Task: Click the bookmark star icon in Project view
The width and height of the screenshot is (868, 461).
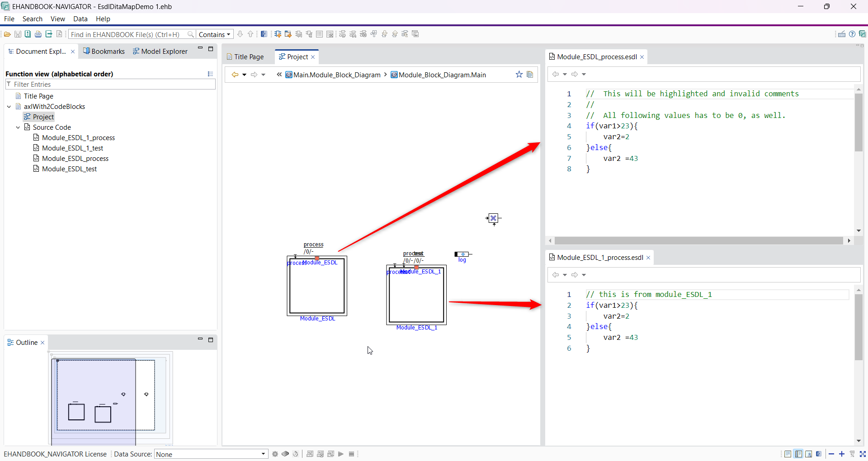Action: click(519, 75)
